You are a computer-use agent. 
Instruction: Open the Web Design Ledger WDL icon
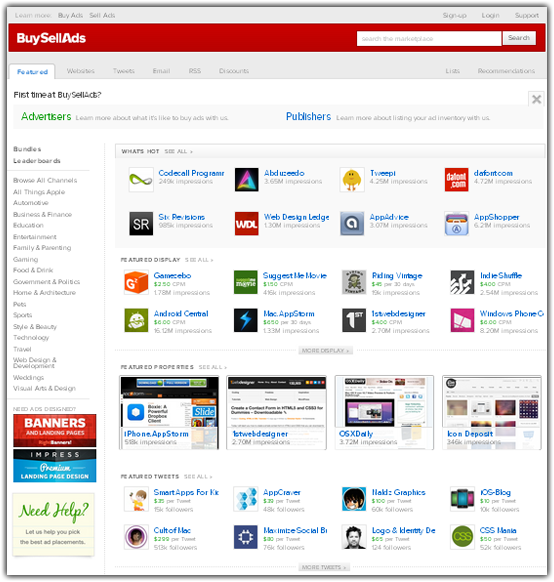coord(246,224)
